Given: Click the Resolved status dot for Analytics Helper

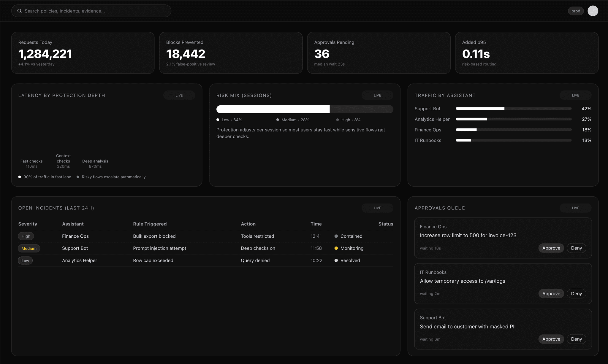Looking at the screenshot, I should (336, 260).
